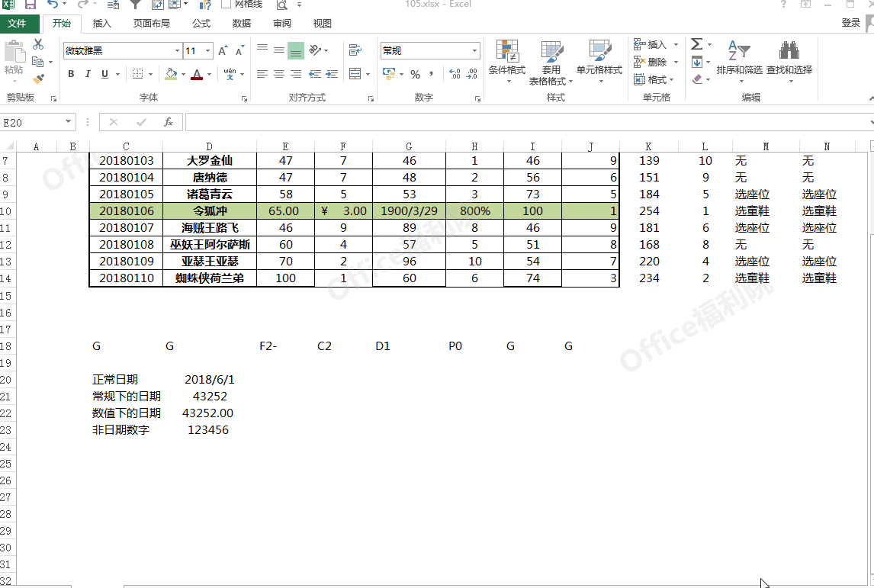Increase decimal places icon
The height and width of the screenshot is (588, 874).
(x=455, y=73)
